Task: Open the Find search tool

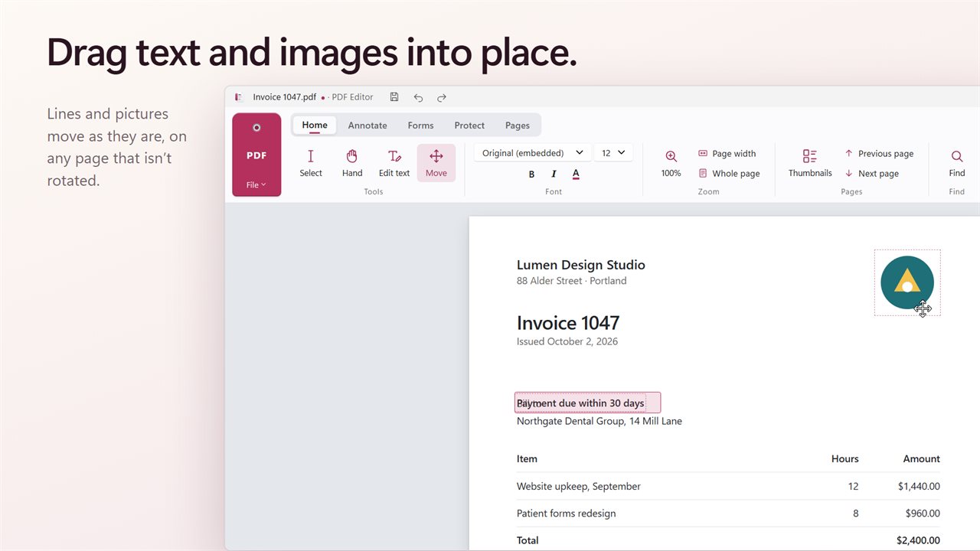Action: click(x=957, y=163)
